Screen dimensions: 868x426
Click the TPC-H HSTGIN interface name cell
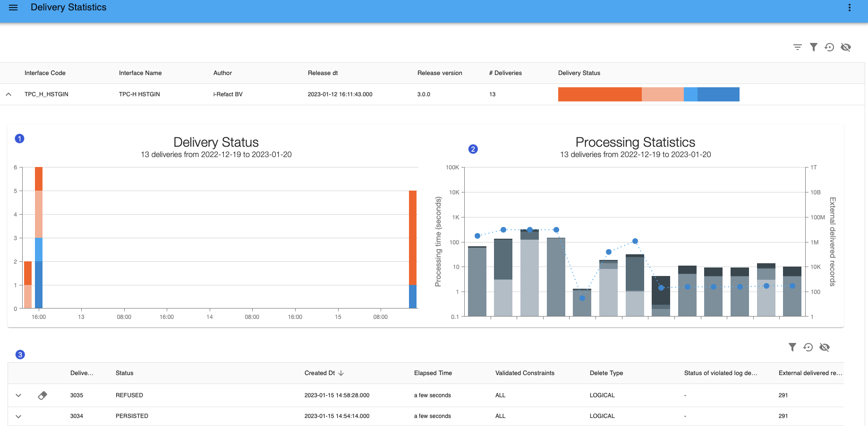tap(139, 94)
